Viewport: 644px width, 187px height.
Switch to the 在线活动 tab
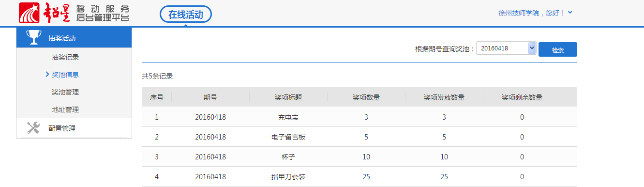point(186,15)
